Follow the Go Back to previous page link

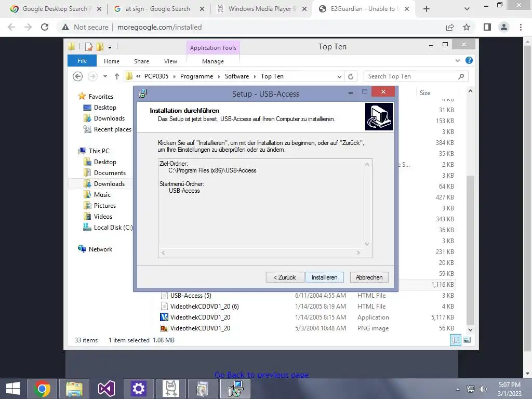click(262, 375)
